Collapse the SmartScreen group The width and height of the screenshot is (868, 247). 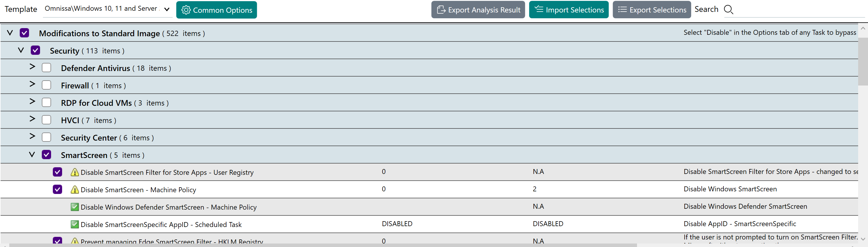[x=32, y=155]
